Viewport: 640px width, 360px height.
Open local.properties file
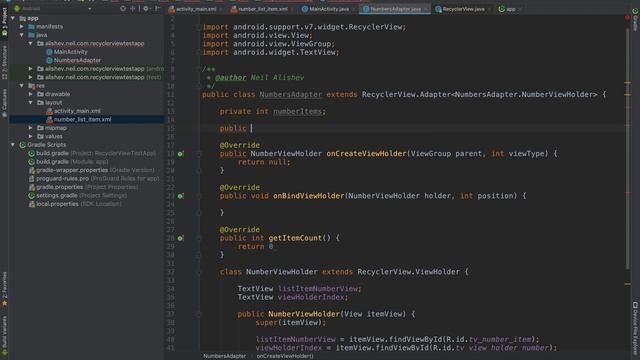point(79,204)
